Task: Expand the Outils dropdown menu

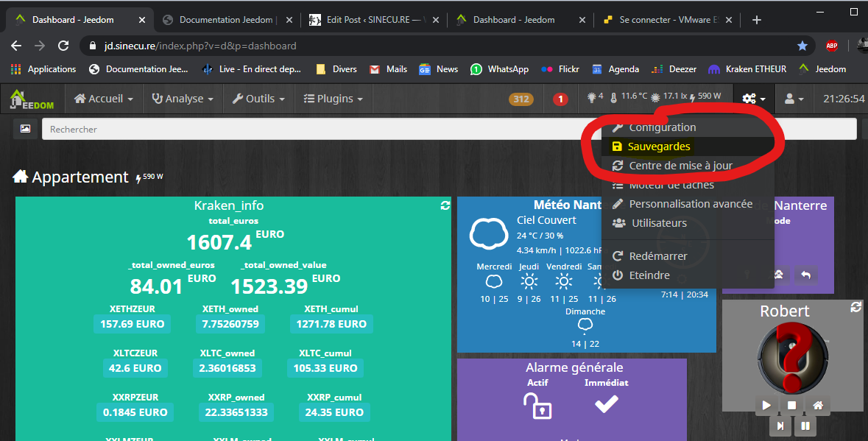Action: pyautogui.click(x=258, y=99)
